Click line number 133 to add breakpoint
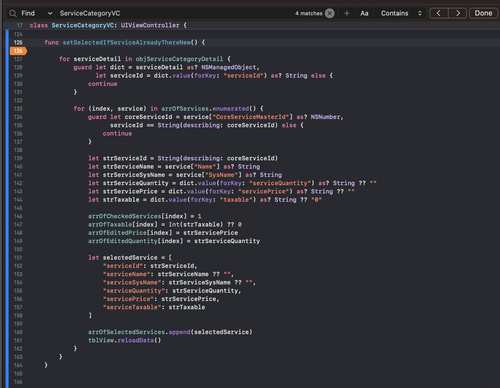The width and height of the screenshot is (500, 388). (x=18, y=109)
